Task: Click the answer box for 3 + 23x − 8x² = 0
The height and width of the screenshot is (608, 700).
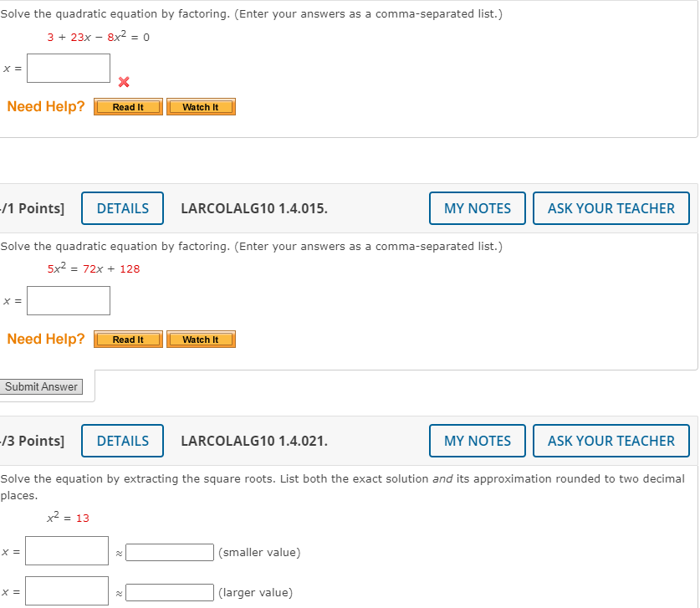Action: point(69,69)
